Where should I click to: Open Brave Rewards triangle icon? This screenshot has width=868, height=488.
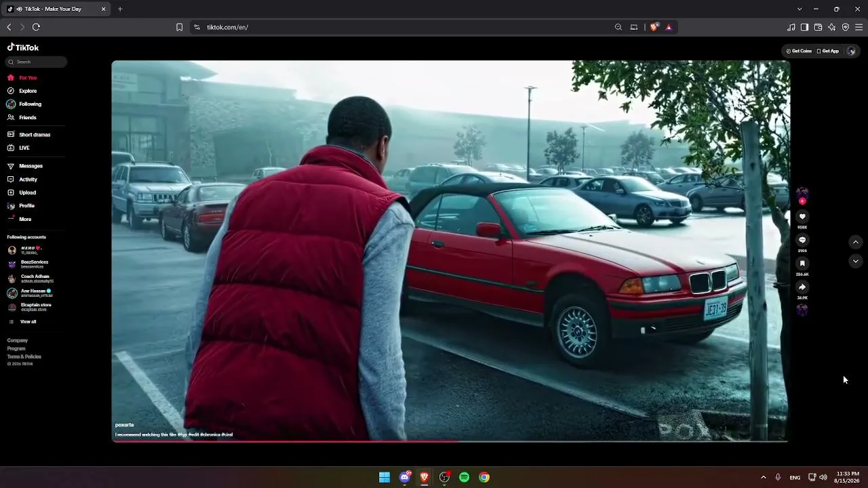669,27
